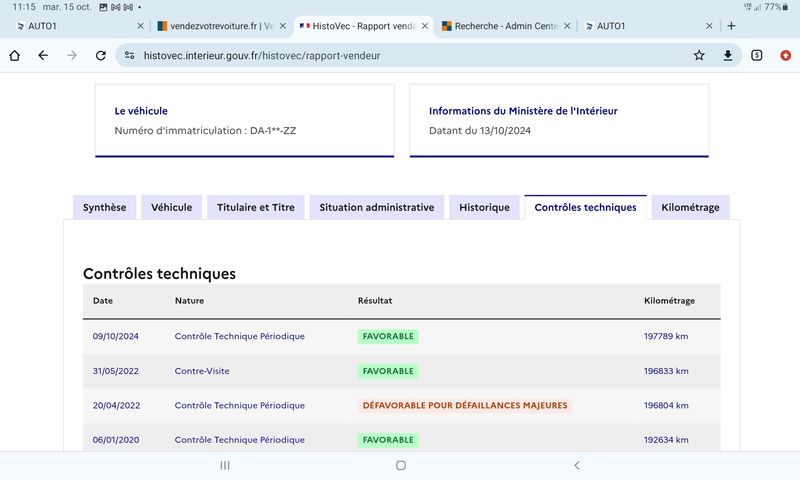Click Informations du Ministère de l'Intérieur title
The width and height of the screenshot is (800, 480).
point(523,111)
